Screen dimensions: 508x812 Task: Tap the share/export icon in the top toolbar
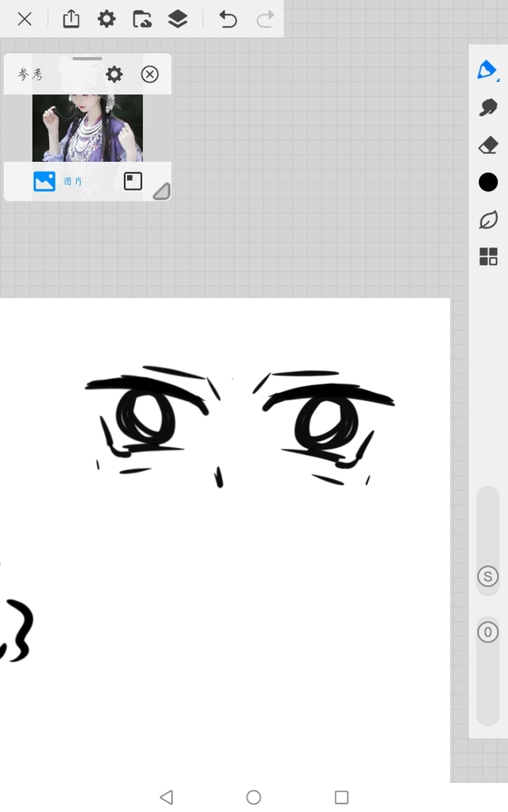click(71, 19)
